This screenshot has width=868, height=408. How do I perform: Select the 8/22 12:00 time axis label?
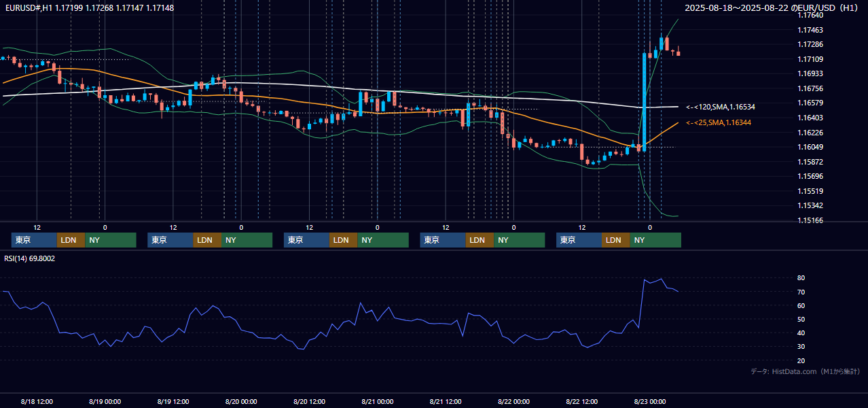tap(582, 401)
